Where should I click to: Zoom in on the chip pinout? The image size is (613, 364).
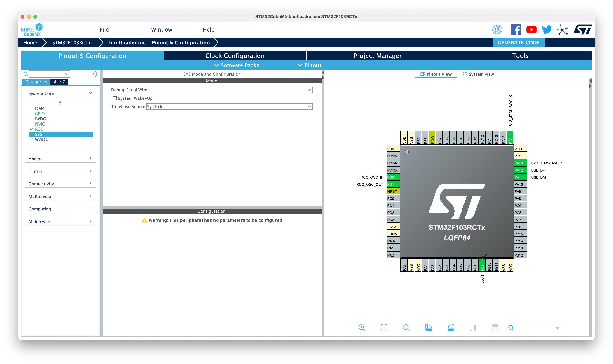point(362,327)
